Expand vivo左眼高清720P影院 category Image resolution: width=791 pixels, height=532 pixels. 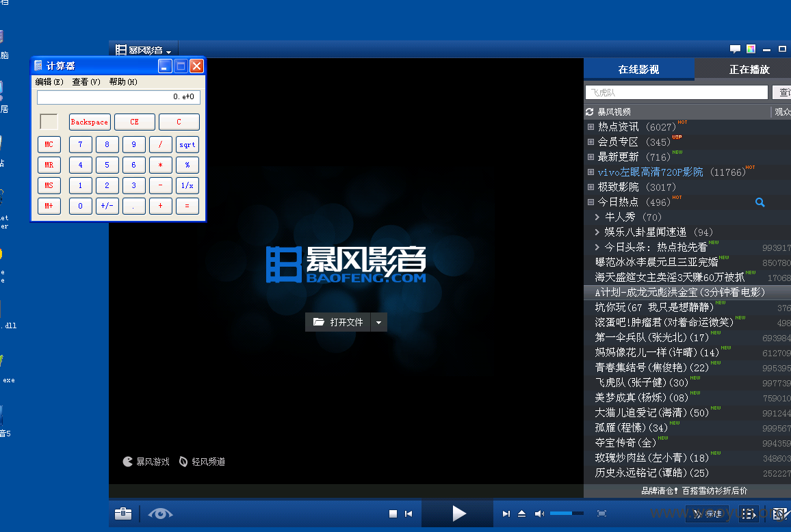pyautogui.click(x=591, y=172)
